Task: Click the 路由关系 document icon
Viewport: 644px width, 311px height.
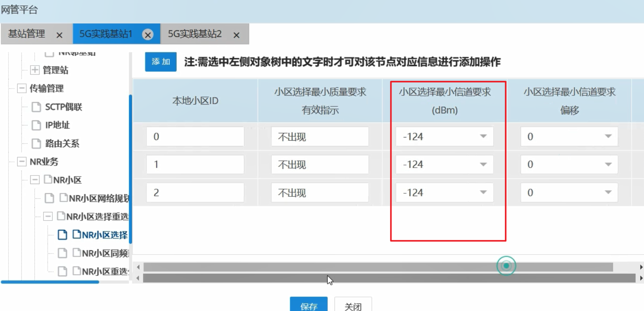Action: tap(36, 144)
